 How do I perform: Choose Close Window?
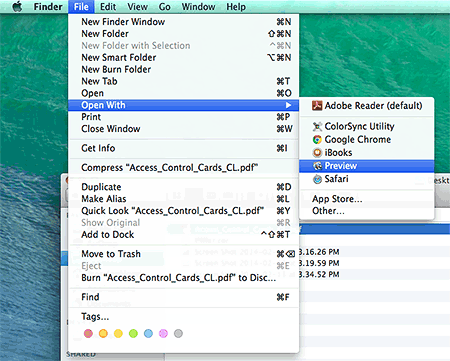(x=183, y=129)
